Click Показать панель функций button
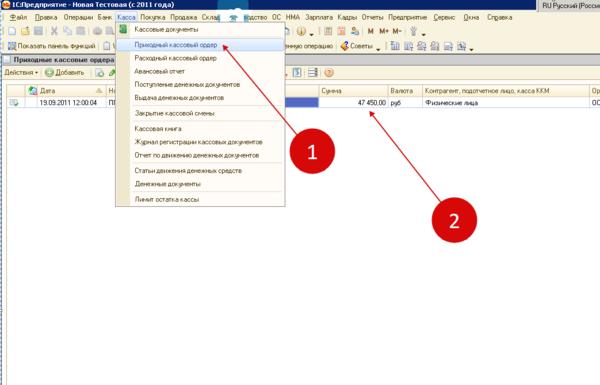This screenshot has height=385, width=600. [52, 46]
